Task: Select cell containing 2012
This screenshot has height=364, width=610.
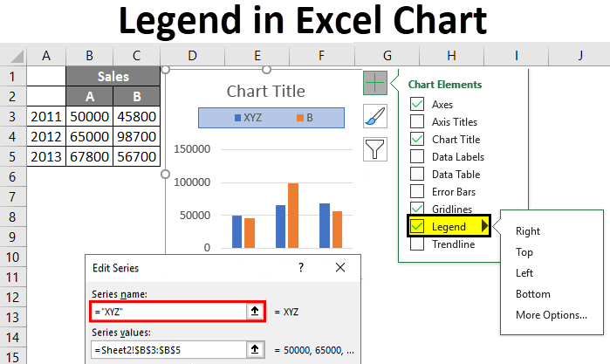Action: click(46, 137)
